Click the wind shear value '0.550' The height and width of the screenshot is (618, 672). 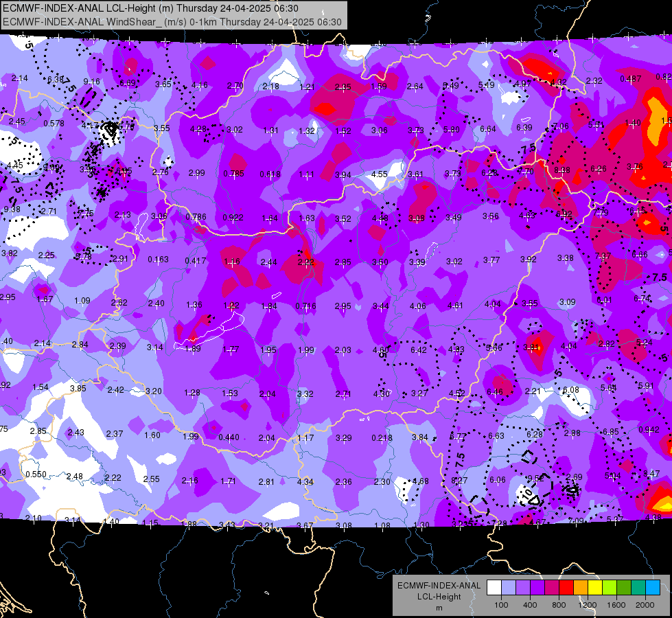click(36, 474)
